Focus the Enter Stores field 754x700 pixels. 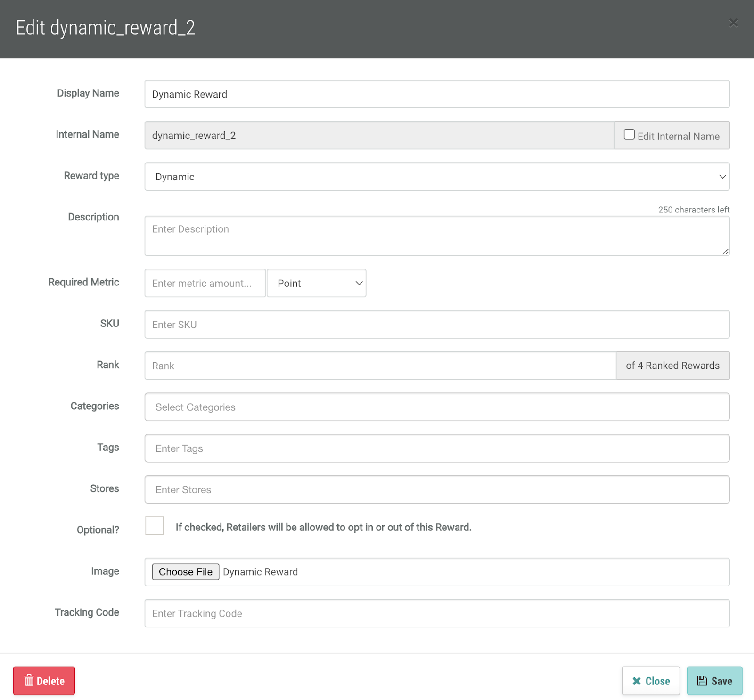point(437,489)
